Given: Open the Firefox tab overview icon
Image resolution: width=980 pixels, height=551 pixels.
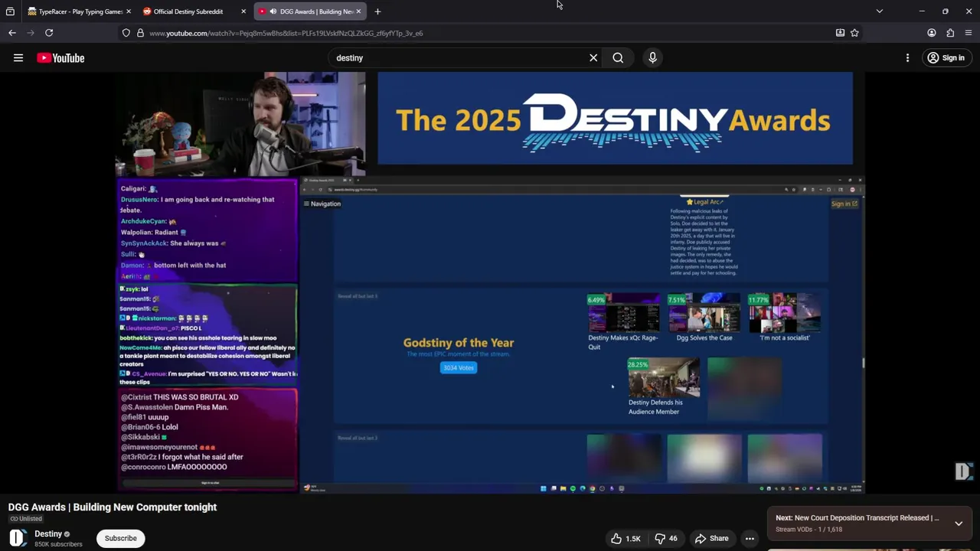Looking at the screenshot, I should pos(10,11).
